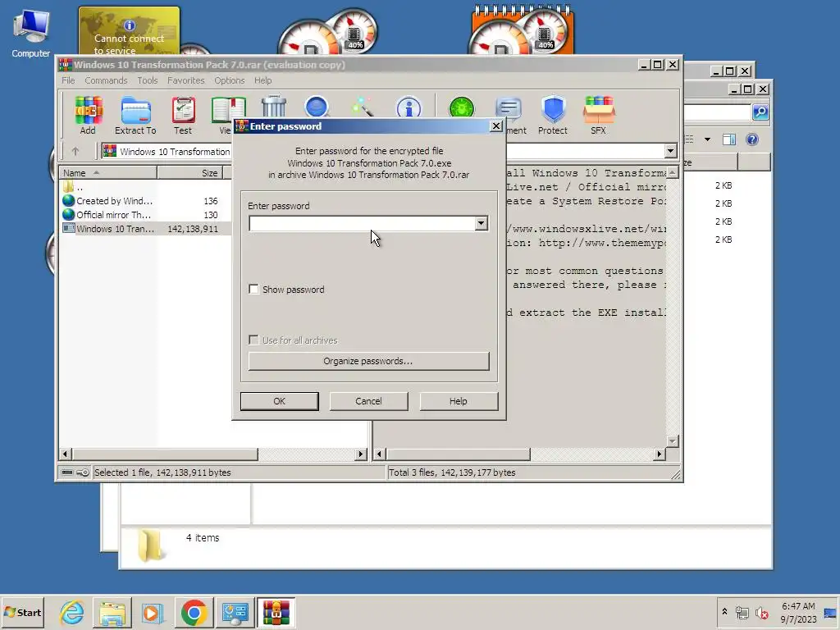The width and height of the screenshot is (840, 630).
Task: Click the key icon in WinRAR status bar
Action: click(x=83, y=472)
